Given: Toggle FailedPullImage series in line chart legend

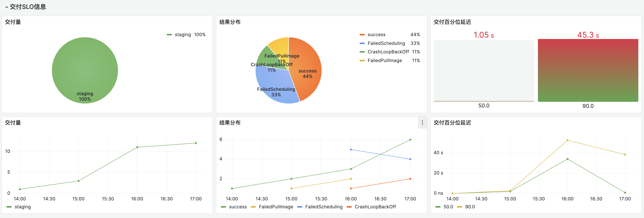Looking at the screenshot, I should (x=276, y=207).
